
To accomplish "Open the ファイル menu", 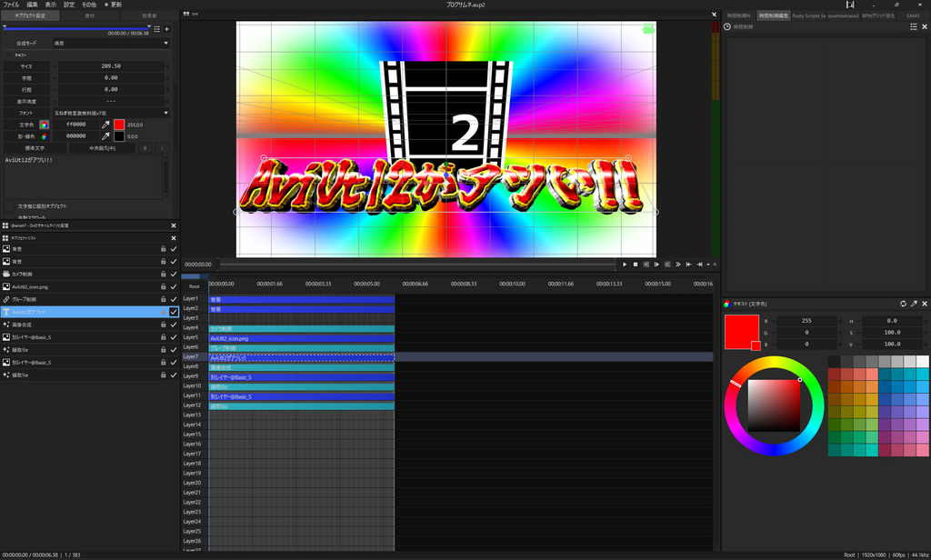I will click(11, 5).
